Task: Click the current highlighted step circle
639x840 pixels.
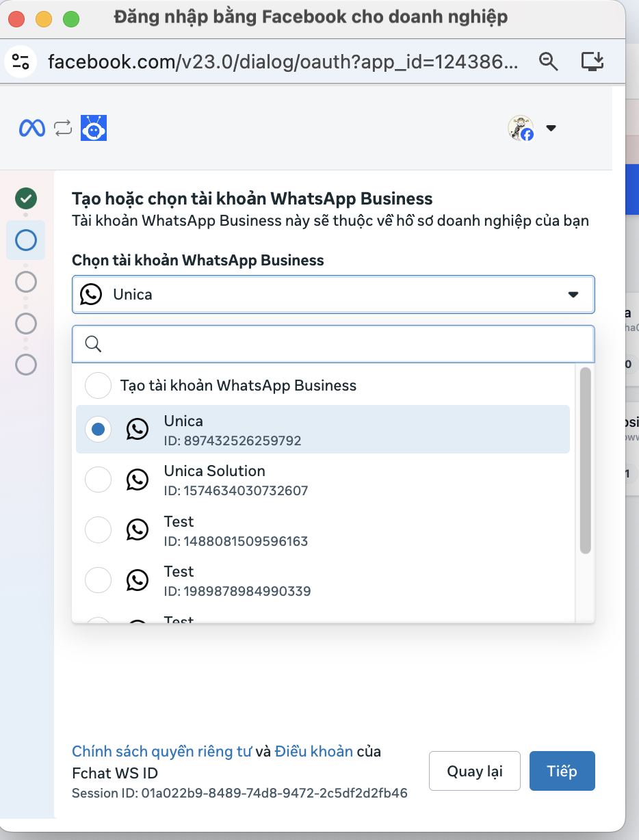Action: pyautogui.click(x=26, y=240)
